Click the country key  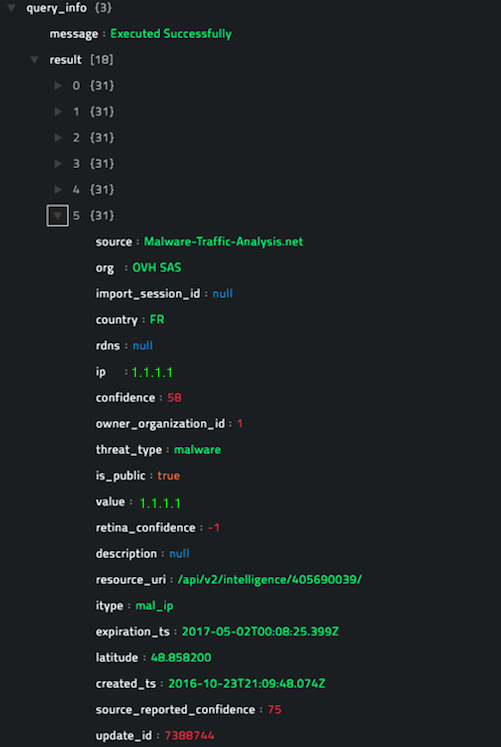[117, 320]
